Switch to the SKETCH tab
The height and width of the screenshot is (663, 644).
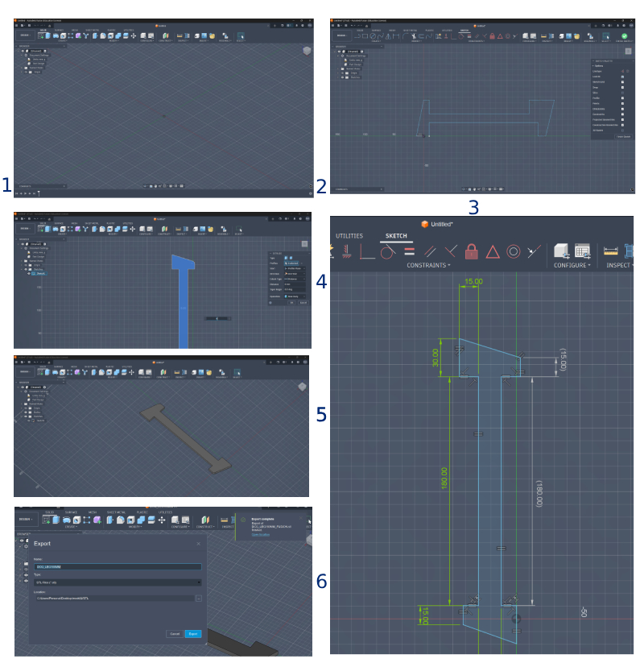tap(395, 235)
